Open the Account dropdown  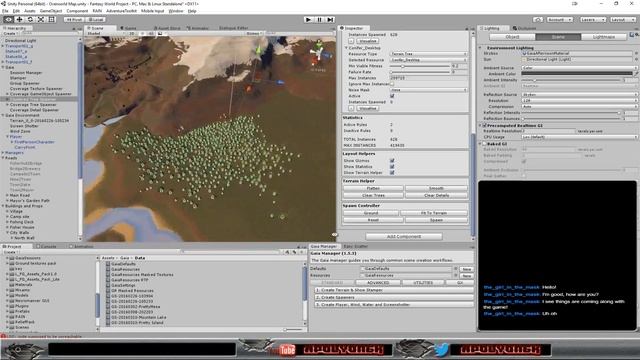click(560, 19)
